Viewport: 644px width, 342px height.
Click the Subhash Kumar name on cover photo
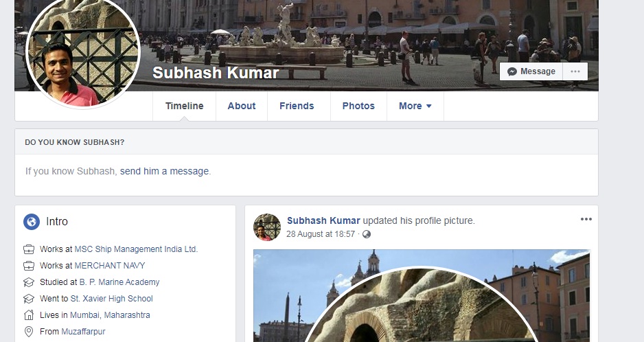216,73
